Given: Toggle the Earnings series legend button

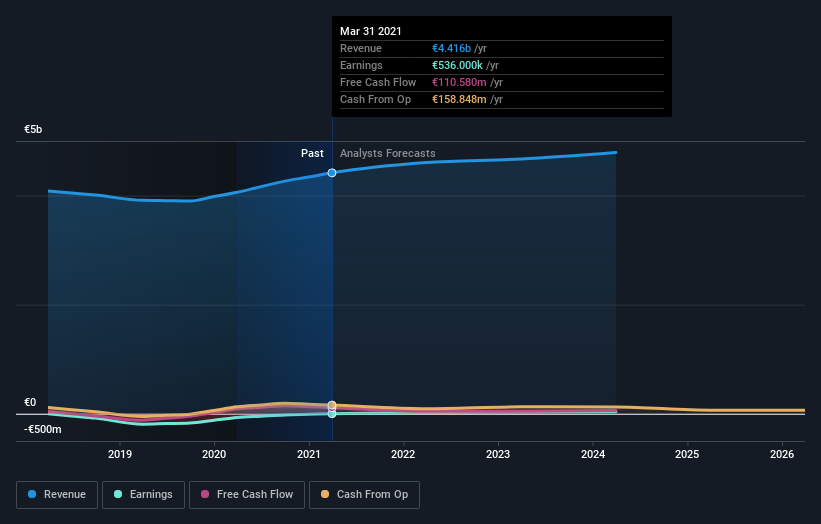Looking at the screenshot, I should point(143,495).
